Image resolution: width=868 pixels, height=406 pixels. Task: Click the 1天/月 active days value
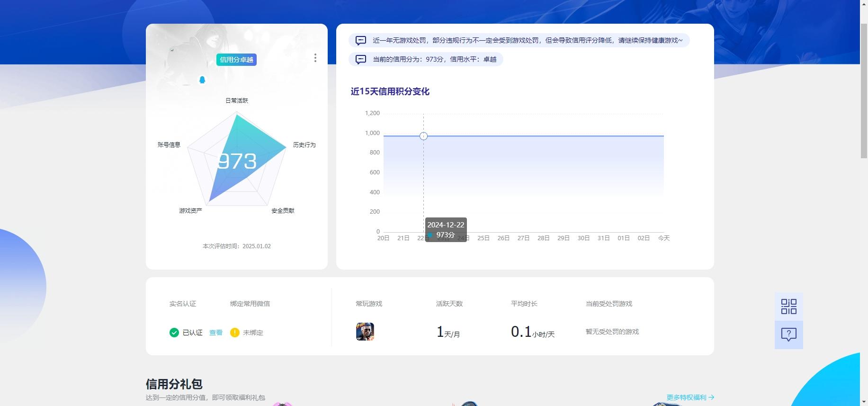(448, 332)
